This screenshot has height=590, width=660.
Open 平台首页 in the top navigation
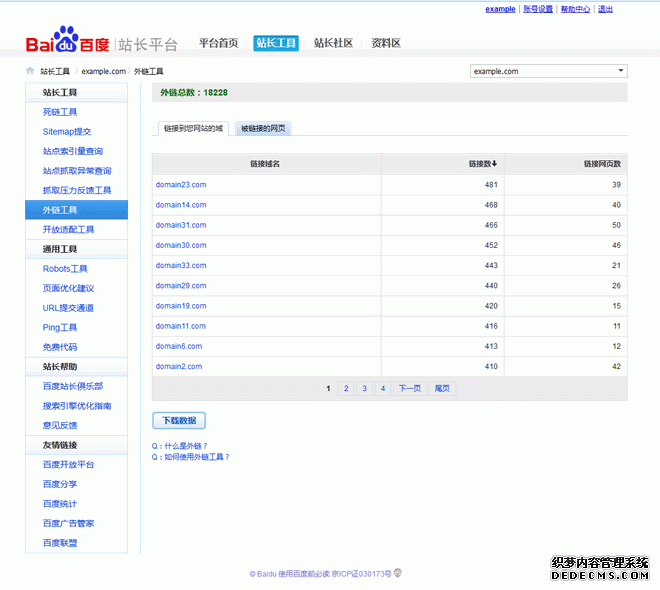click(218, 43)
